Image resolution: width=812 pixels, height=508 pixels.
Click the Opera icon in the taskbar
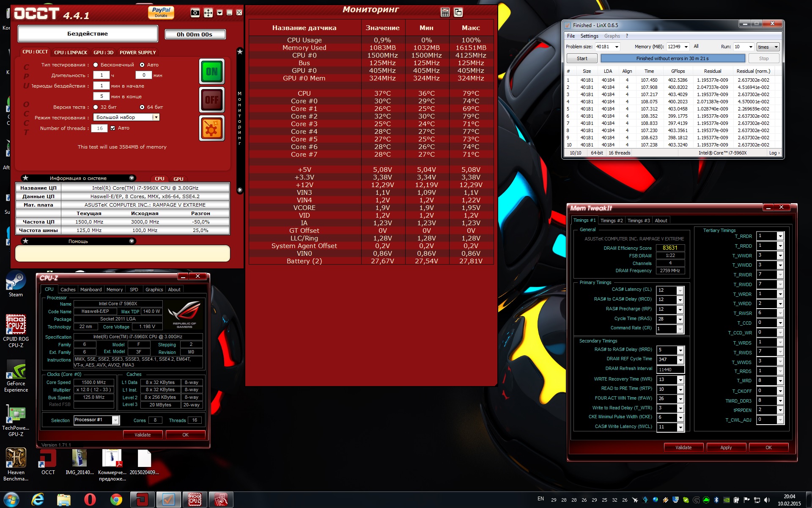(90, 500)
